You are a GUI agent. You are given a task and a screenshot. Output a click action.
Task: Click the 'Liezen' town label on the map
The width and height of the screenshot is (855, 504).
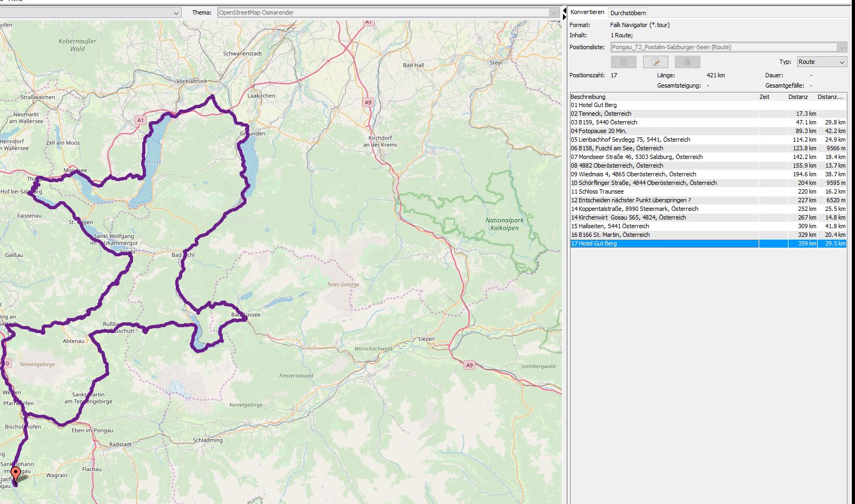pyautogui.click(x=427, y=339)
